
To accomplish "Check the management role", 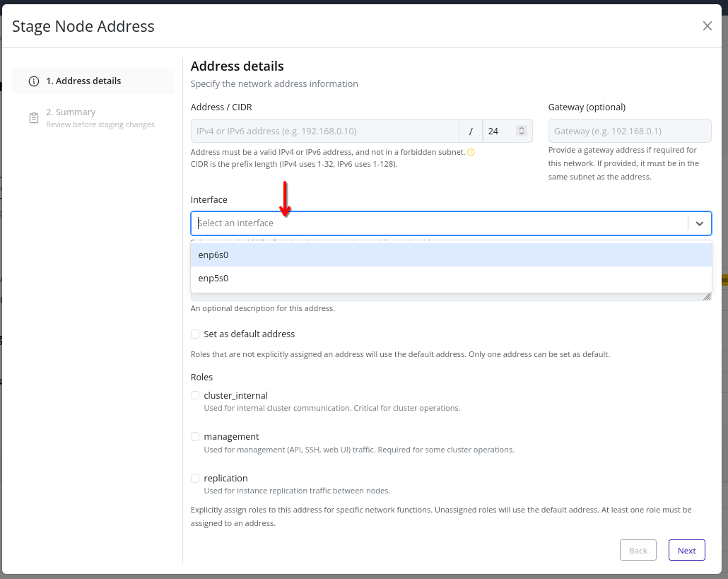I will coord(195,436).
